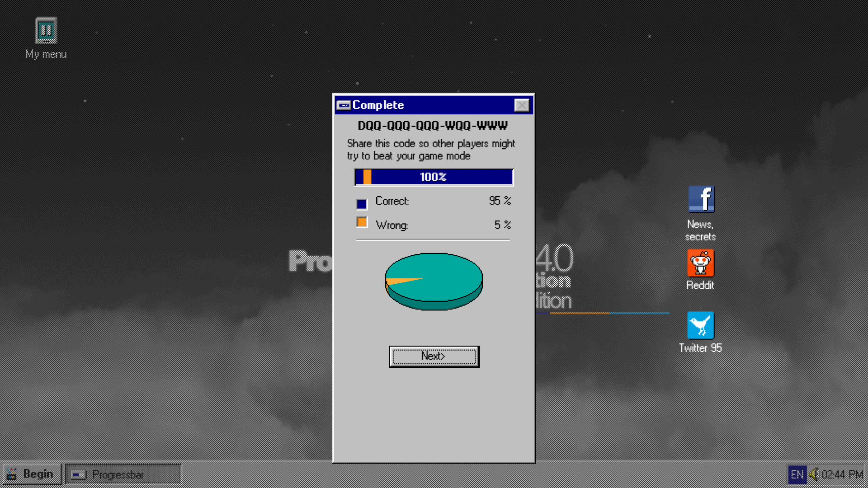Click the EN language indicator

(x=797, y=474)
